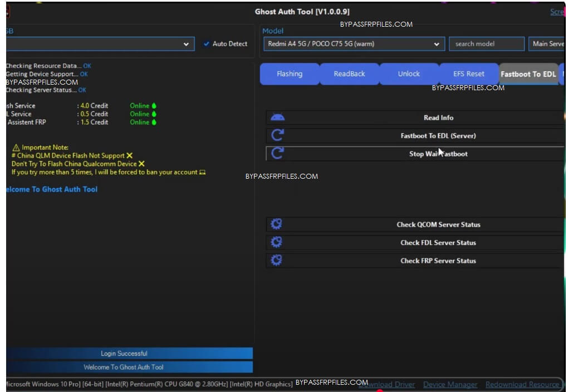Toggle the Auto Detect checkbox
This screenshot has width=568, height=392.
[x=207, y=44]
